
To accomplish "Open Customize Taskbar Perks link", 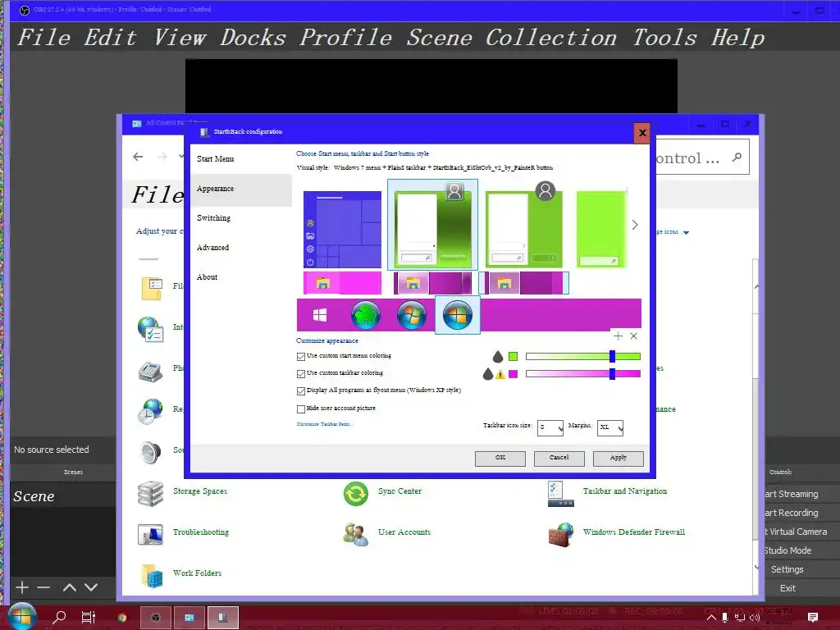I will (325, 424).
